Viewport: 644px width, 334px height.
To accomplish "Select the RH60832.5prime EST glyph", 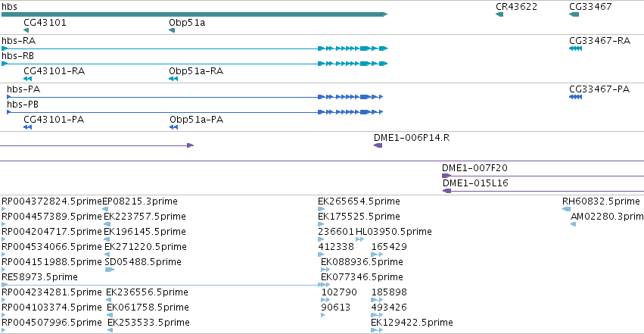I will tap(566, 209).
